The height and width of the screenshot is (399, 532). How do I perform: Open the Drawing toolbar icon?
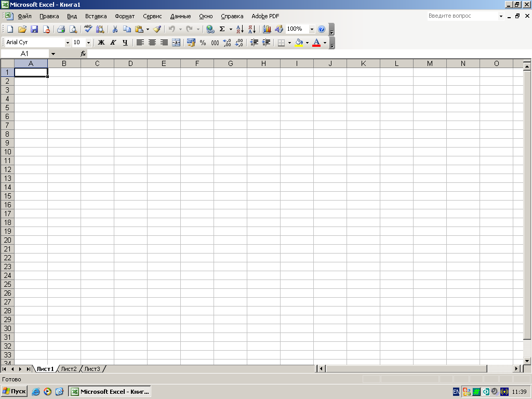point(279,29)
